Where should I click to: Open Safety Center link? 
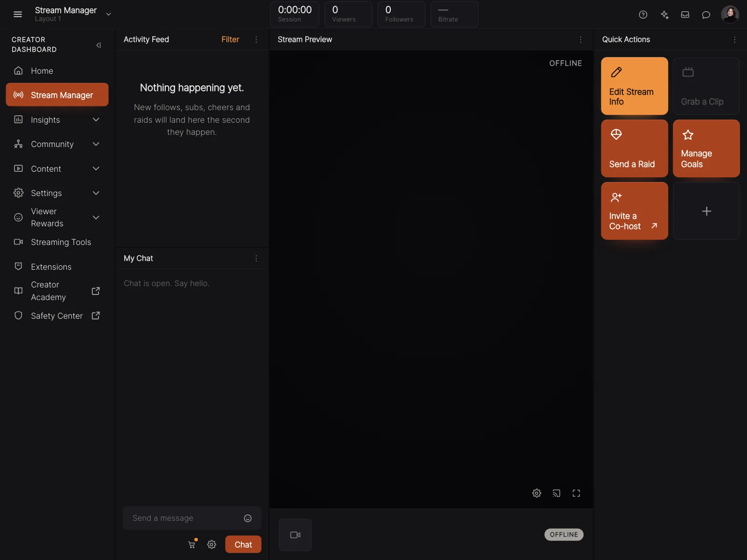pyautogui.click(x=57, y=316)
